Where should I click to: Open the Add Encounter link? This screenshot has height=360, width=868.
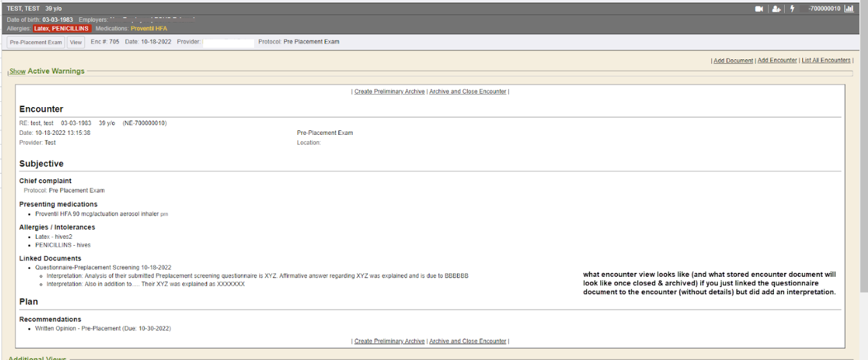pos(777,61)
